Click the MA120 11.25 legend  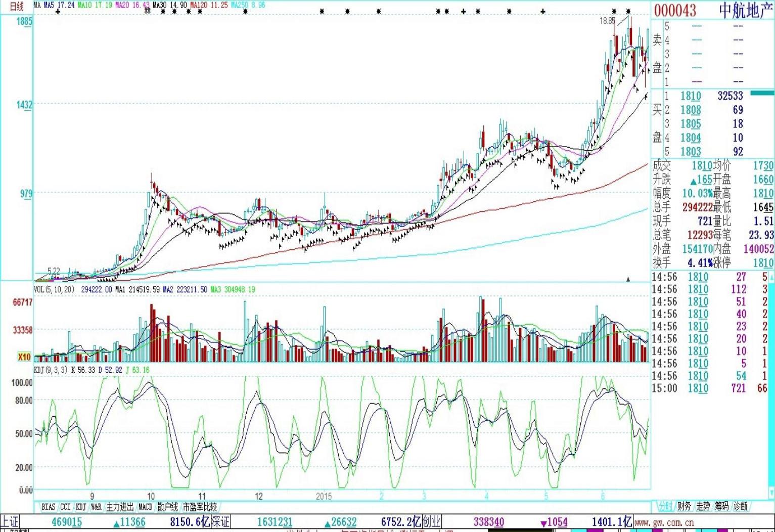click(209, 5)
